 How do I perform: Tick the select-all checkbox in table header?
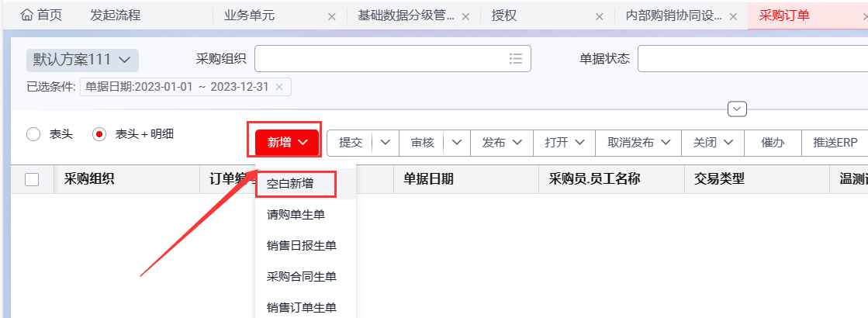32,179
